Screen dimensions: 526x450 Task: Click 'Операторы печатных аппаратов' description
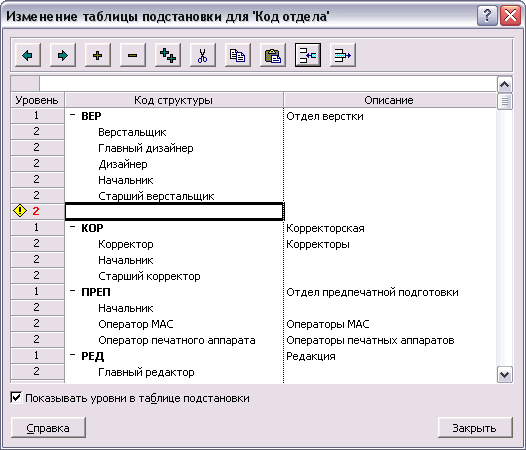pyautogui.click(x=370, y=340)
